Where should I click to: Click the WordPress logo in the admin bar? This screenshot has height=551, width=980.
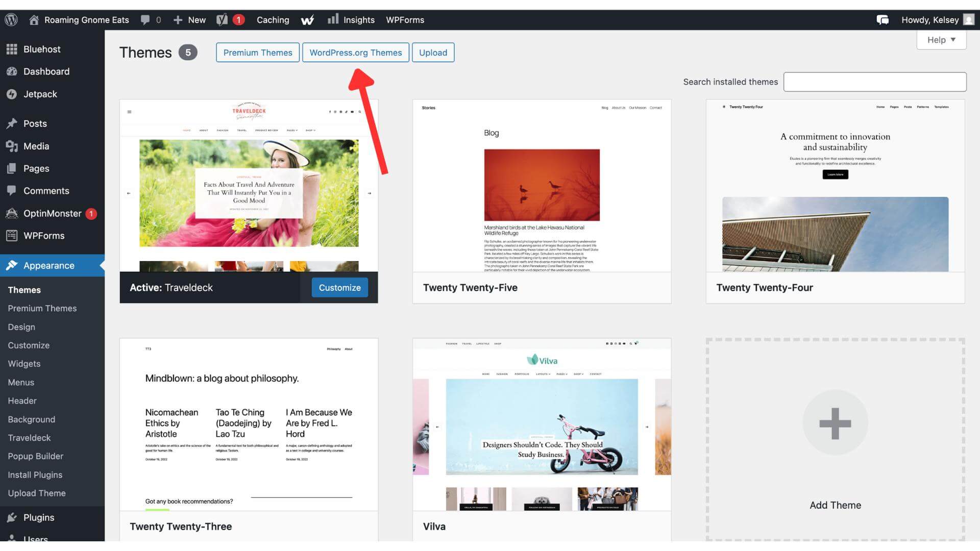point(11,19)
